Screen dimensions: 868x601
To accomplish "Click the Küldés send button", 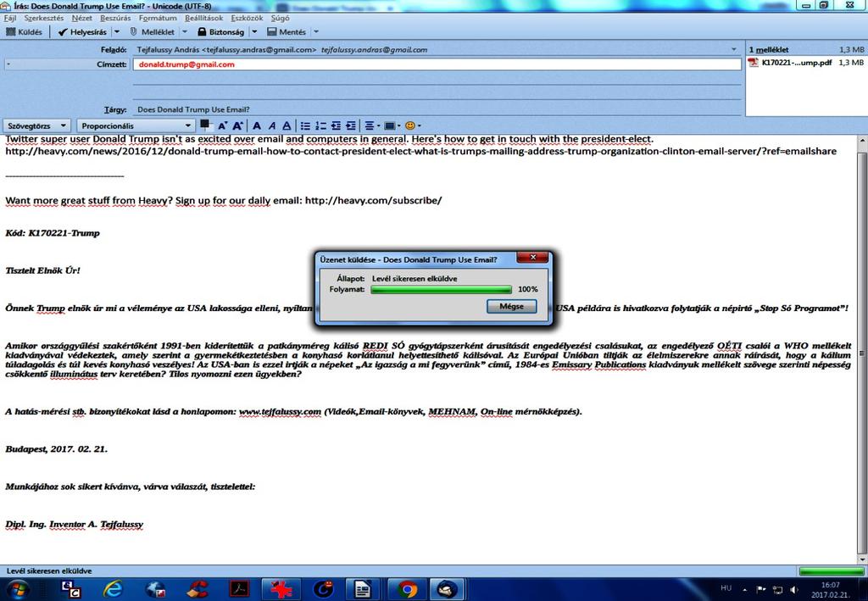I will 24,32.
